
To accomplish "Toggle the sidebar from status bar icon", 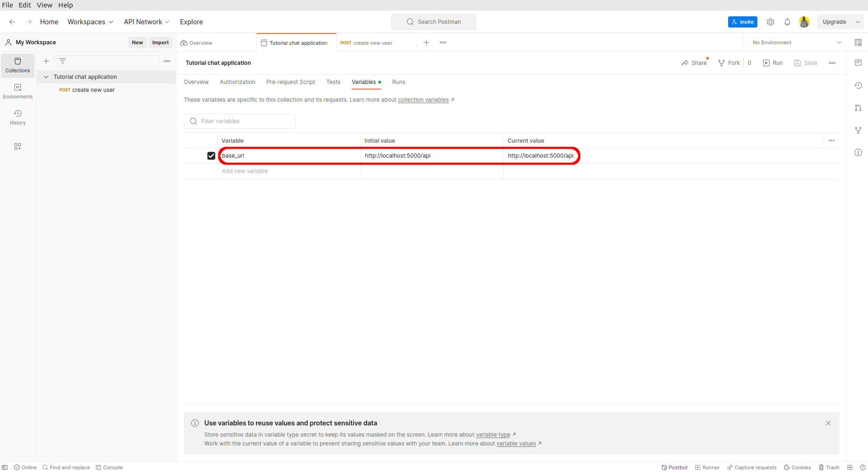I will coord(5,467).
